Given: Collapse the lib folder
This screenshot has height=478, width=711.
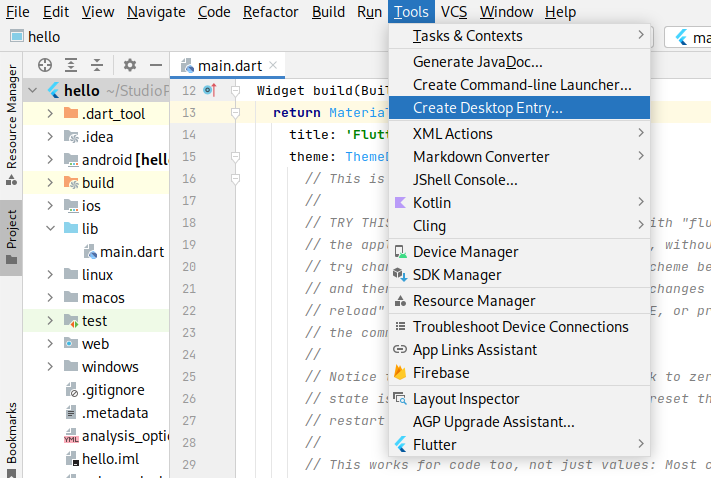Looking at the screenshot, I should click(x=50, y=228).
